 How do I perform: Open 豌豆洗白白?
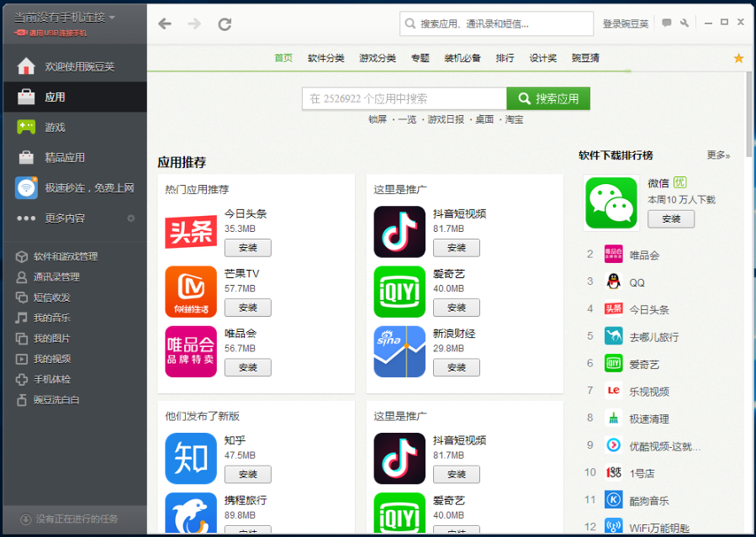tap(48, 400)
